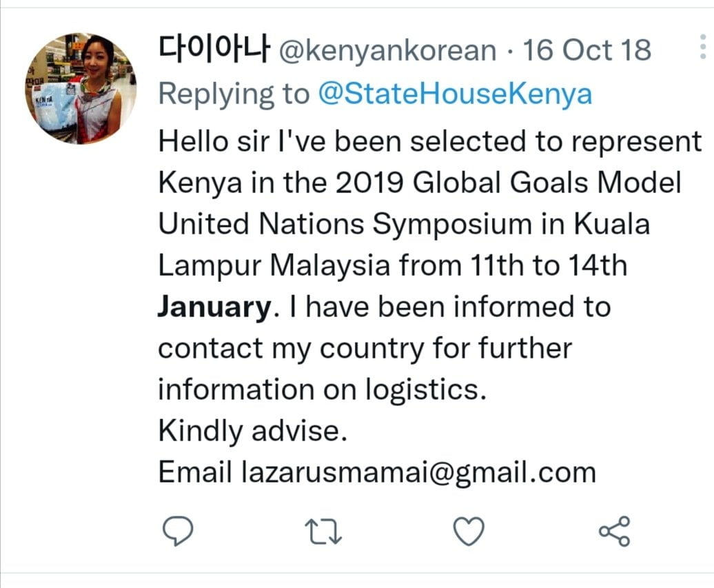The width and height of the screenshot is (714, 588).
Task: Click the "Replying to" label
Action: point(234,94)
